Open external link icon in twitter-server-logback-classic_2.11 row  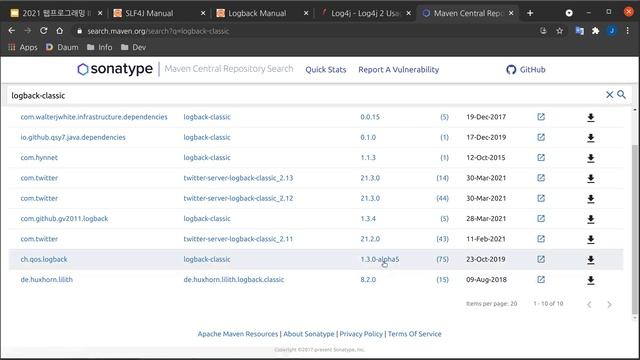tap(541, 239)
